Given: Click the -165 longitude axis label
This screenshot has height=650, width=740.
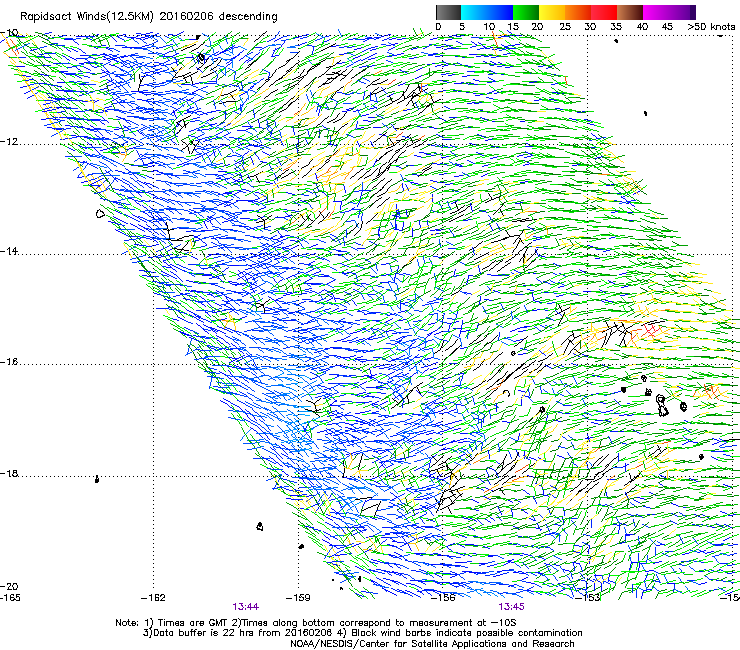Looking at the screenshot, I should click(x=10, y=598).
